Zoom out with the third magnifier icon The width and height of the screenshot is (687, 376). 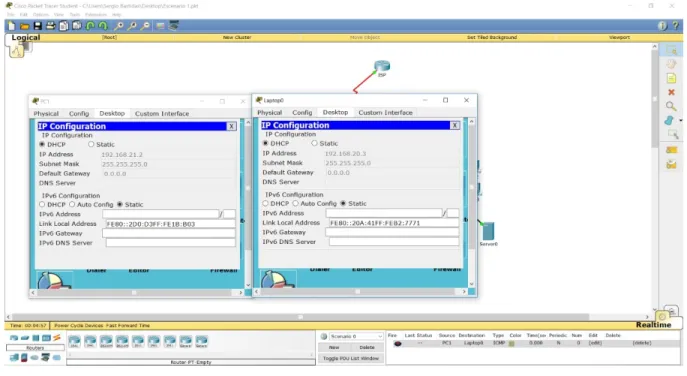145,26
